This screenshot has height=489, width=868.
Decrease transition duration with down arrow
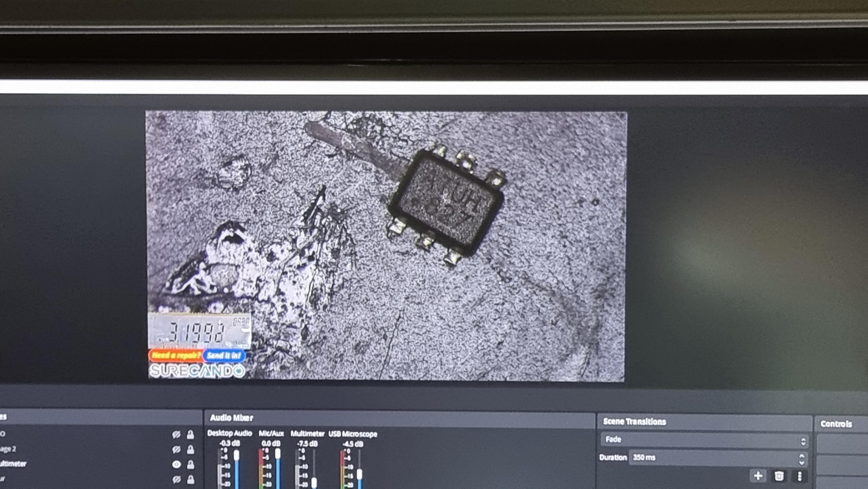point(802,462)
